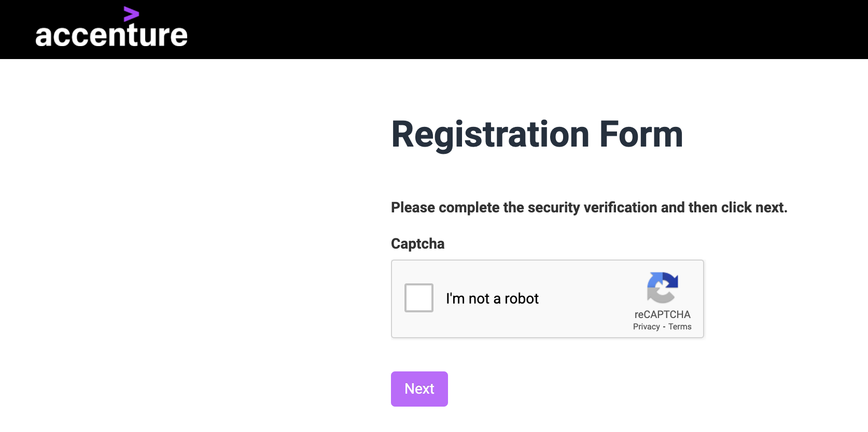Open the reCAPTCHA Terms link
Viewport: 868px width, 432px height.
[680, 327]
